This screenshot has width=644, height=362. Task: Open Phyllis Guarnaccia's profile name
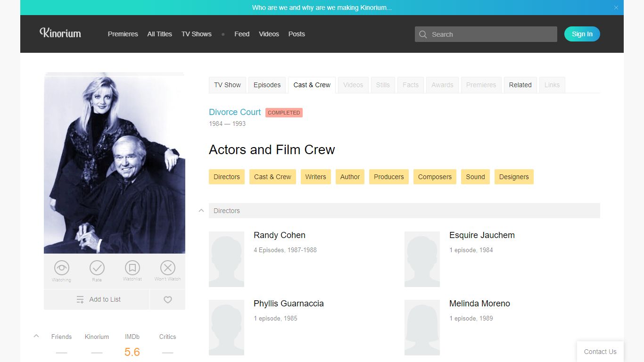(289, 304)
